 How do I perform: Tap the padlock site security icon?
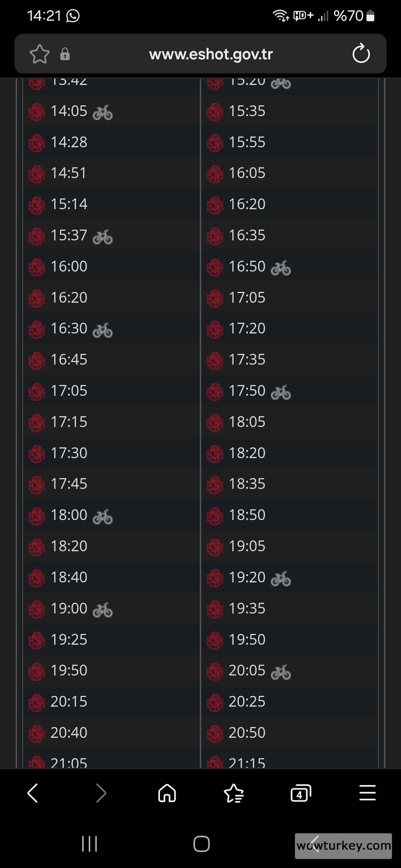65,54
